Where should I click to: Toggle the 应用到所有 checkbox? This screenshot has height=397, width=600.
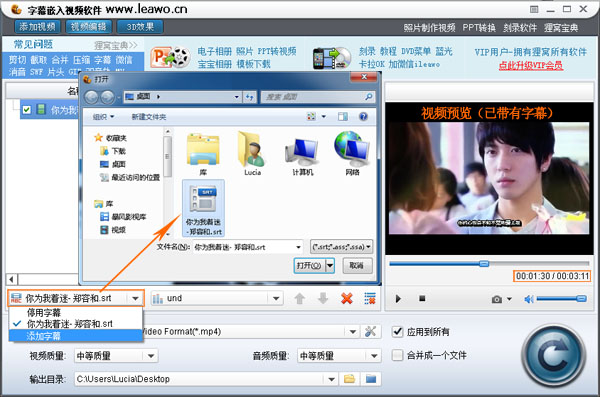tap(398, 332)
